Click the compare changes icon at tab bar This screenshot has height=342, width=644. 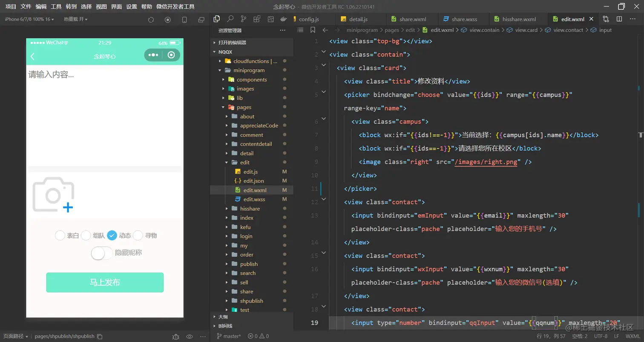[x=606, y=19]
